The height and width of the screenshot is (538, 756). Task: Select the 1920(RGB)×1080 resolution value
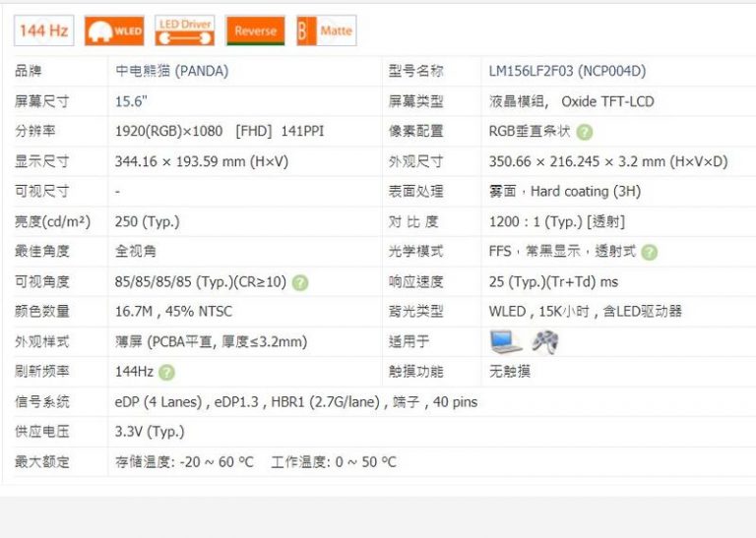tap(170, 131)
